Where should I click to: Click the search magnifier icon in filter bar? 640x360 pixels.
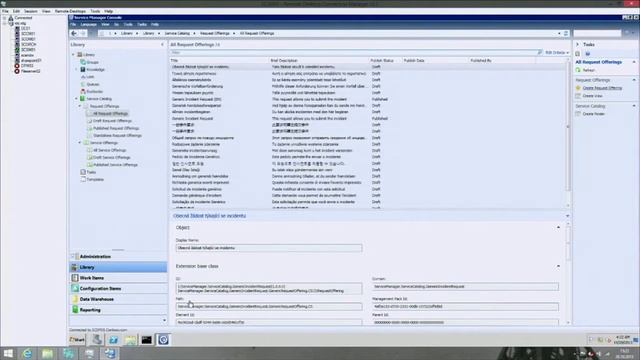tap(540, 53)
